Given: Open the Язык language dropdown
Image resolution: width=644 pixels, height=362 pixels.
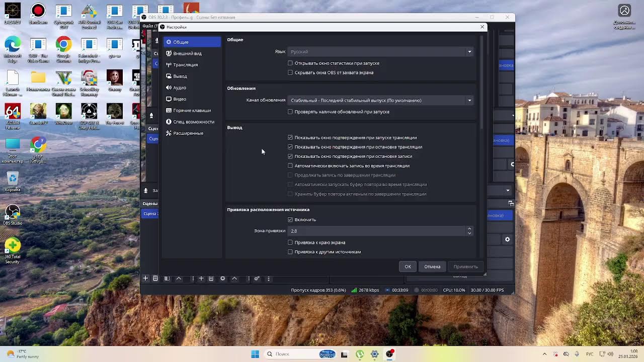Looking at the screenshot, I should pyautogui.click(x=380, y=51).
